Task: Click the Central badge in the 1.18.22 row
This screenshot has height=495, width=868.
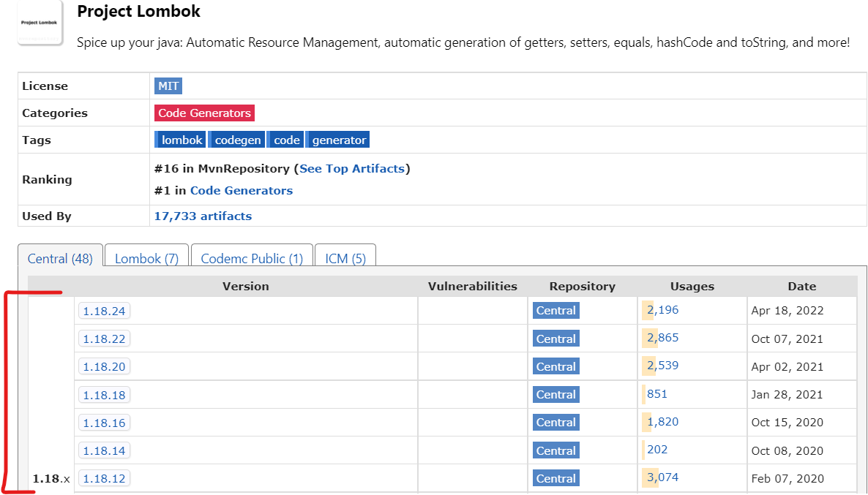Action: (555, 339)
